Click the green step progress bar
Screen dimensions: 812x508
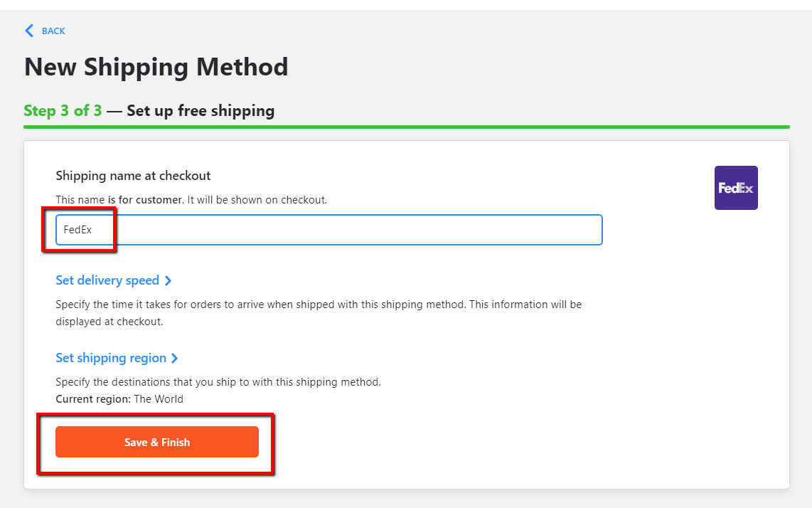tap(406, 127)
